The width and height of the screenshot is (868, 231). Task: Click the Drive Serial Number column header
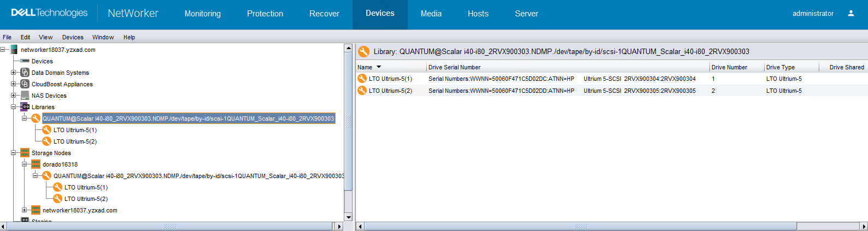pyautogui.click(x=568, y=67)
